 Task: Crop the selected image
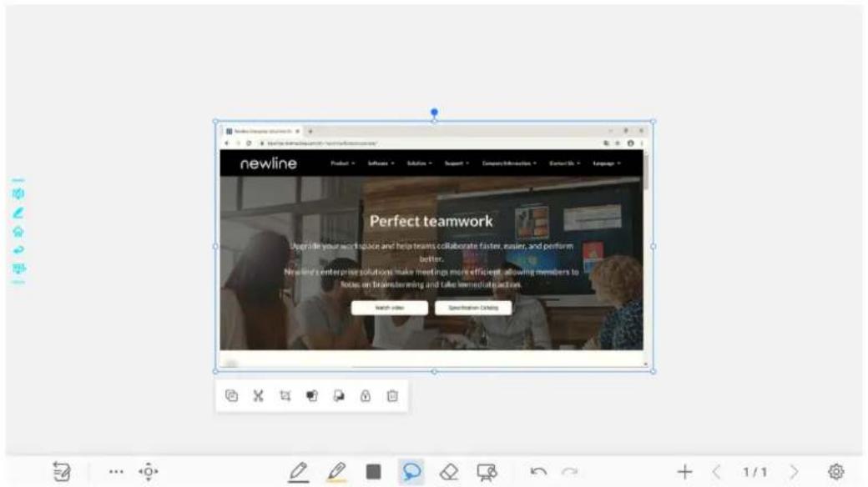285,395
